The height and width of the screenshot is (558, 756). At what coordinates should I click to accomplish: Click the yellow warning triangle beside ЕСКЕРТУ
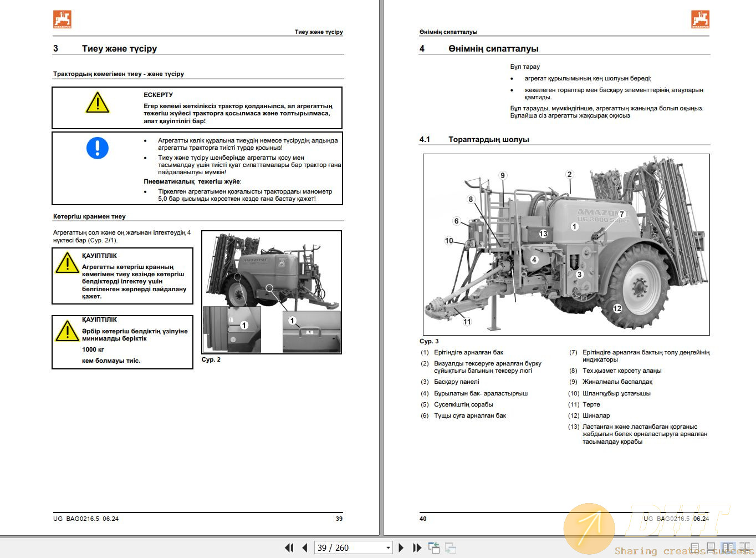click(98, 103)
